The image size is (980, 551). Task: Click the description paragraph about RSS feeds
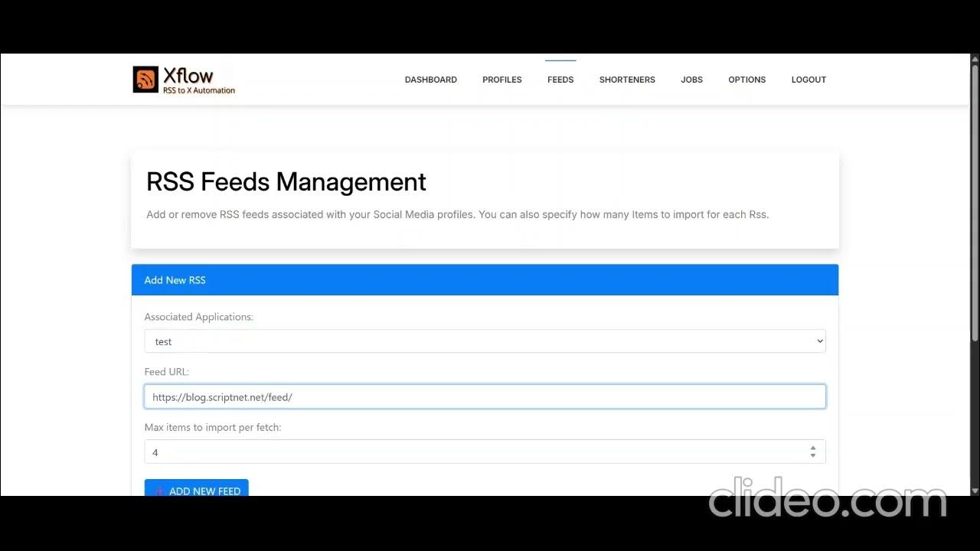tap(458, 214)
